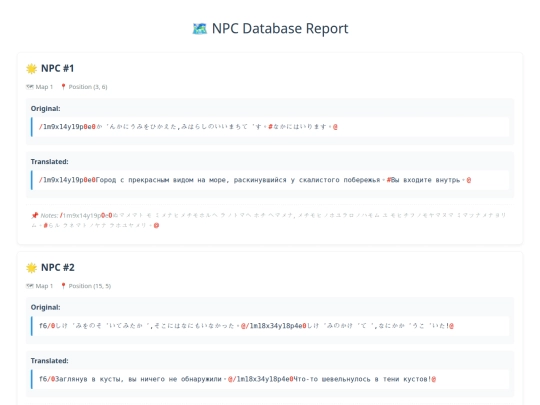540x405 pixels.
Task: Click the Translated label in NPC #1
Action: [50, 162]
